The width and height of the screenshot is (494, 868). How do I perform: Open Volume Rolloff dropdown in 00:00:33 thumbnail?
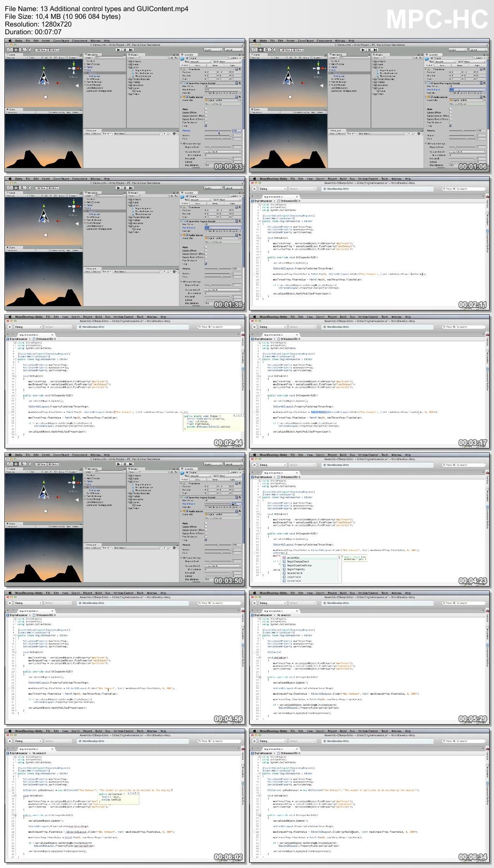coord(223,152)
